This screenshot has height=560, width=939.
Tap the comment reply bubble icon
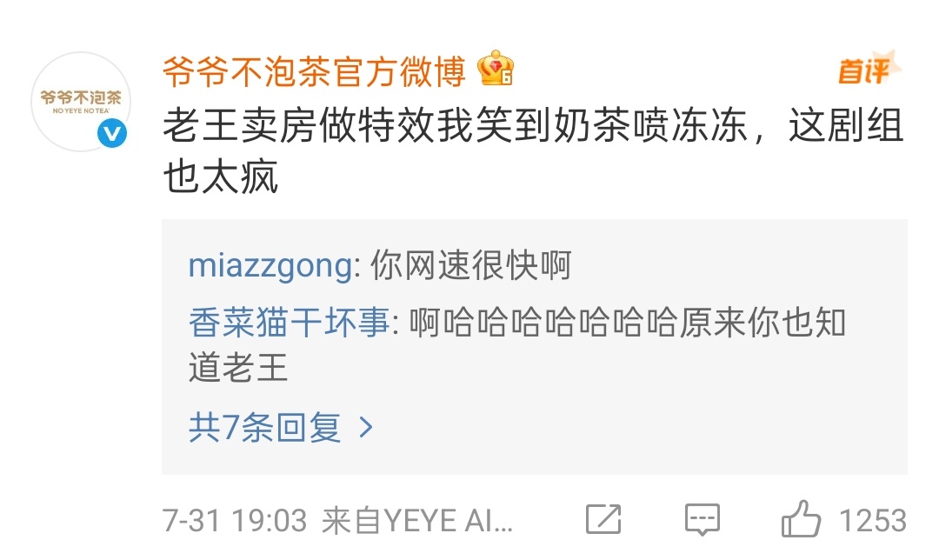[x=702, y=519]
